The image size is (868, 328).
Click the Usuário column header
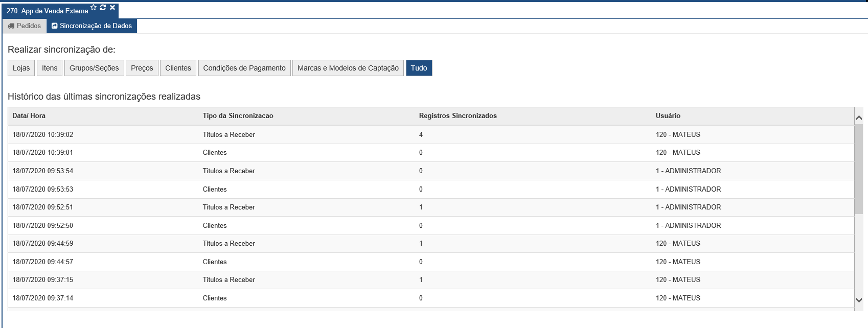(x=668, y=116)
